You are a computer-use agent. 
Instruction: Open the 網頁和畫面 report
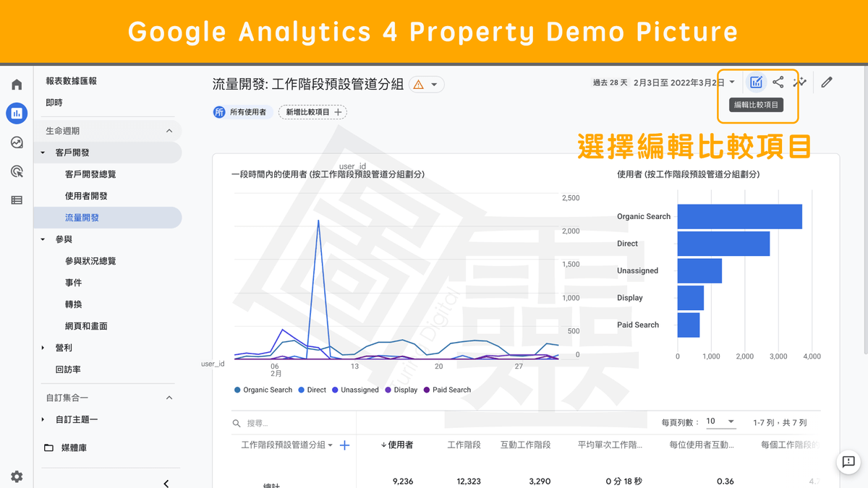click(x=86, y=326)
